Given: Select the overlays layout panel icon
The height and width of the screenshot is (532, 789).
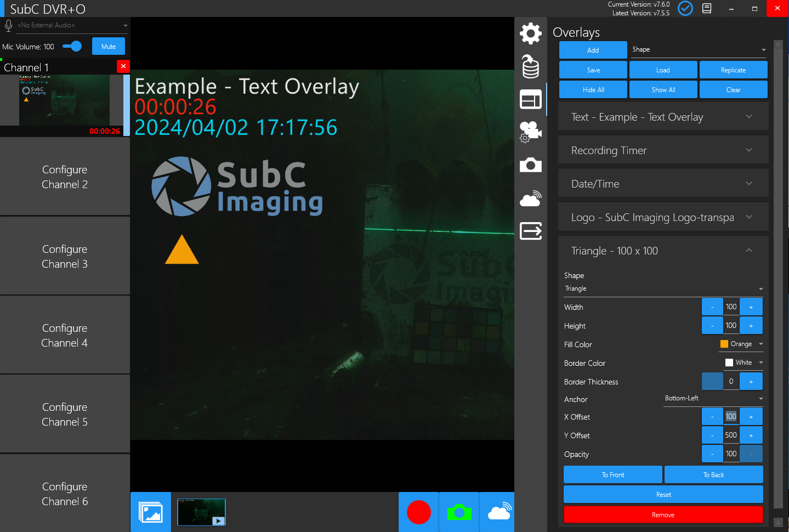Looking at the screenshot, I should pos(530,100).
